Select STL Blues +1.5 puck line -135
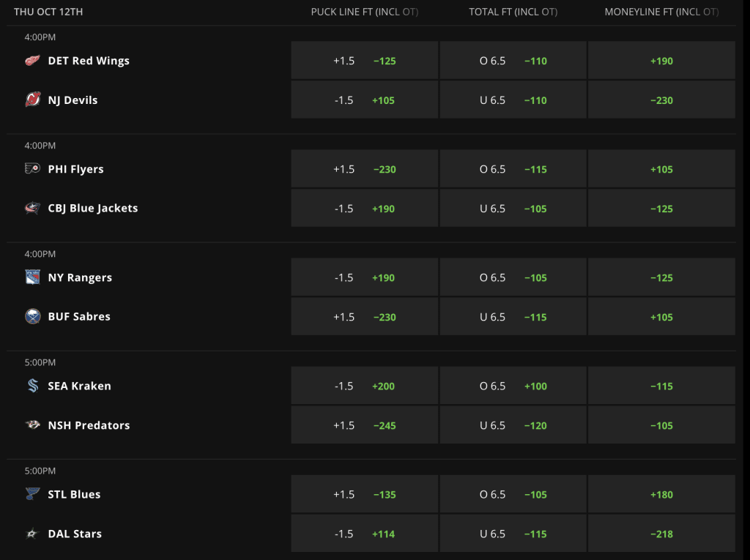Screen dimensions: 750x560 pyautogui.click(x=365, y=494)
